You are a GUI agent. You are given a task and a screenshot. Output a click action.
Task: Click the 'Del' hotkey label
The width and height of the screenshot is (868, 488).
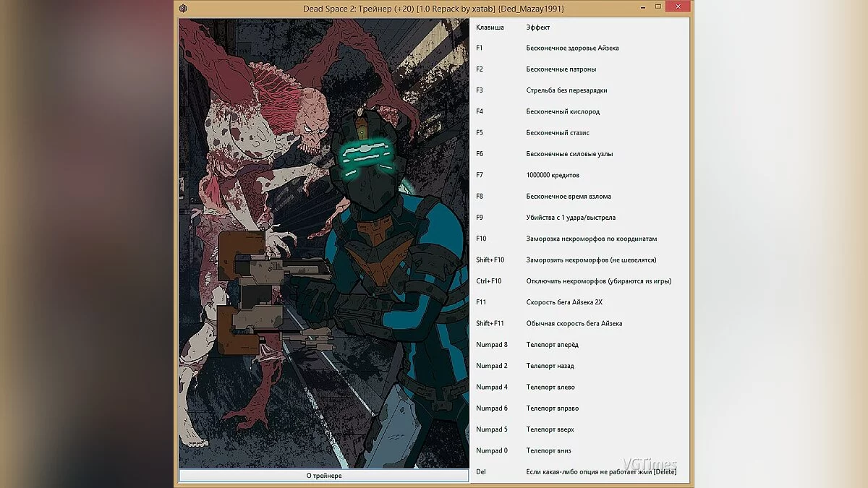[481, 472]
